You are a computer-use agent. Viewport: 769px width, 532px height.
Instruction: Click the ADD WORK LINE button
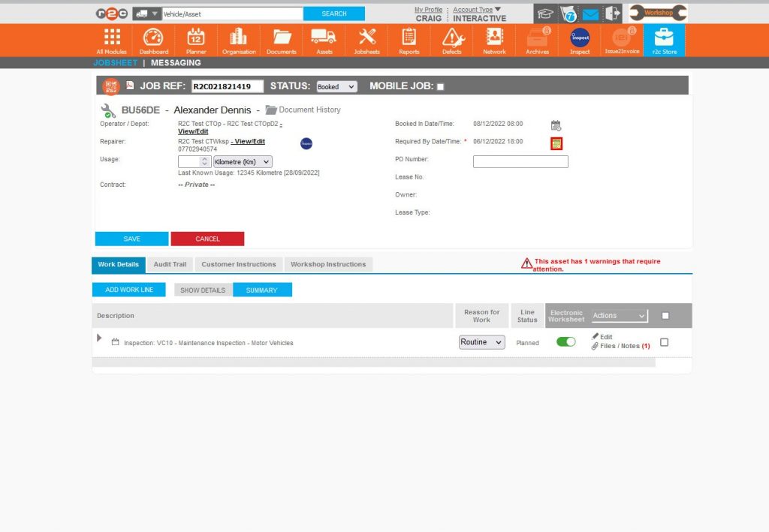(x=128, y=289)
